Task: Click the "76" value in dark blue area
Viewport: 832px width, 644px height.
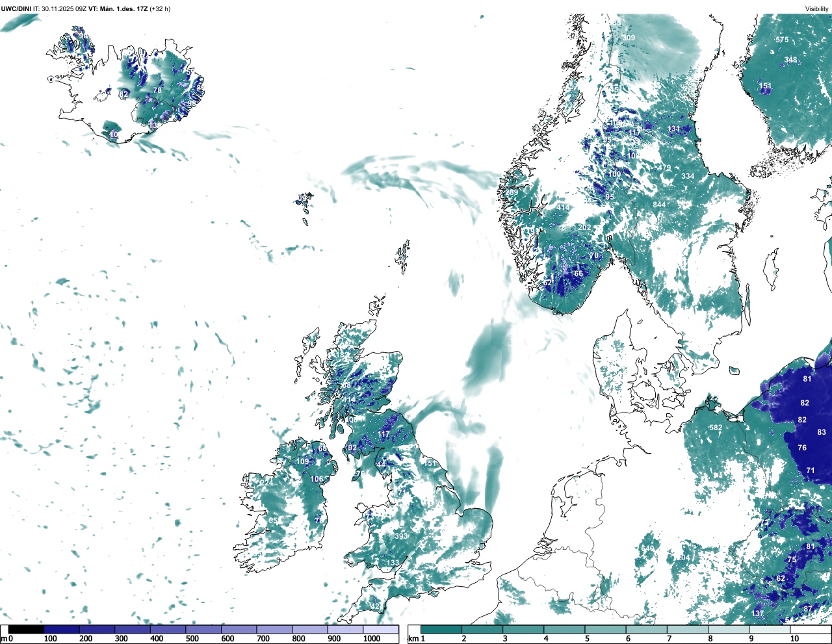Action: point(802,447)
